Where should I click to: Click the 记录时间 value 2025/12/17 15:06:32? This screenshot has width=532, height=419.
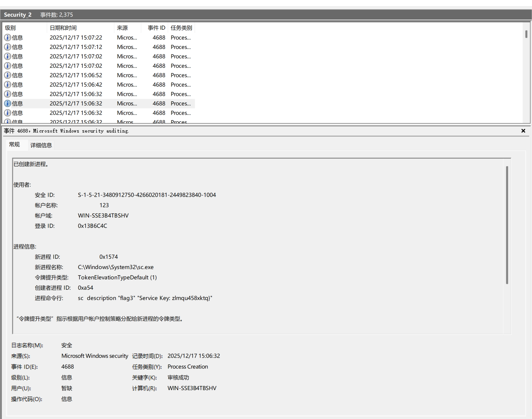pyautogui.click(x=194, y=356)
